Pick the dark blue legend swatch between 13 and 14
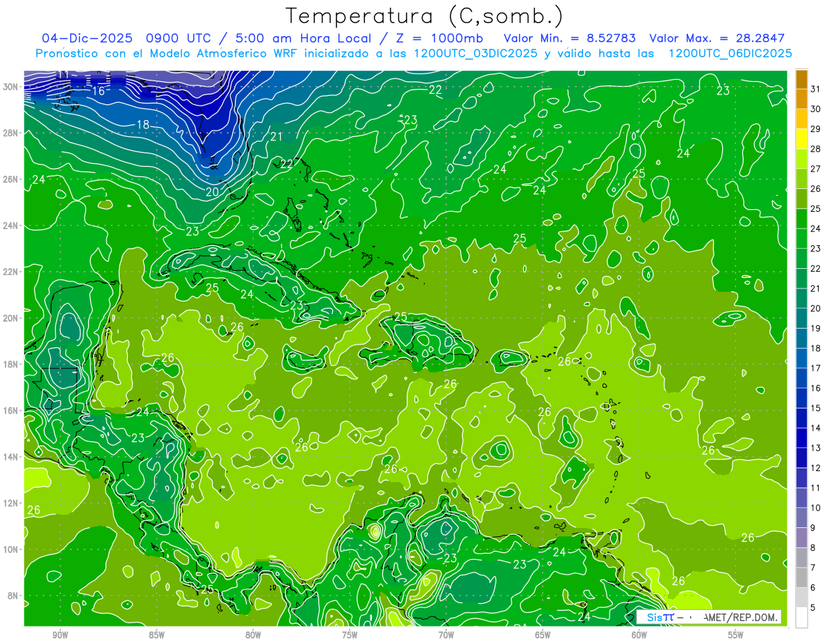834x644 pixels. coord(801,438)
